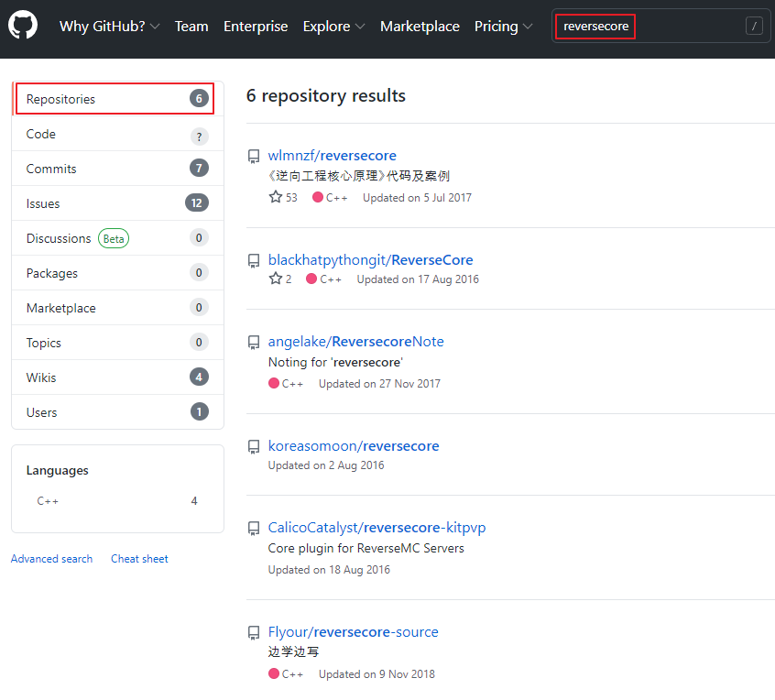The width and height of the screenshot is (775, 700).
Task: Select the Code search filter
Action: pyautogui.click(x=117, y=134)
